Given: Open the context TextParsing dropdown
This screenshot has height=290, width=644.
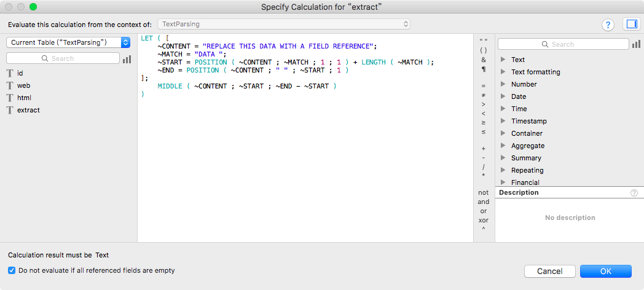Looking at the screenshot, I should (284, 24).
